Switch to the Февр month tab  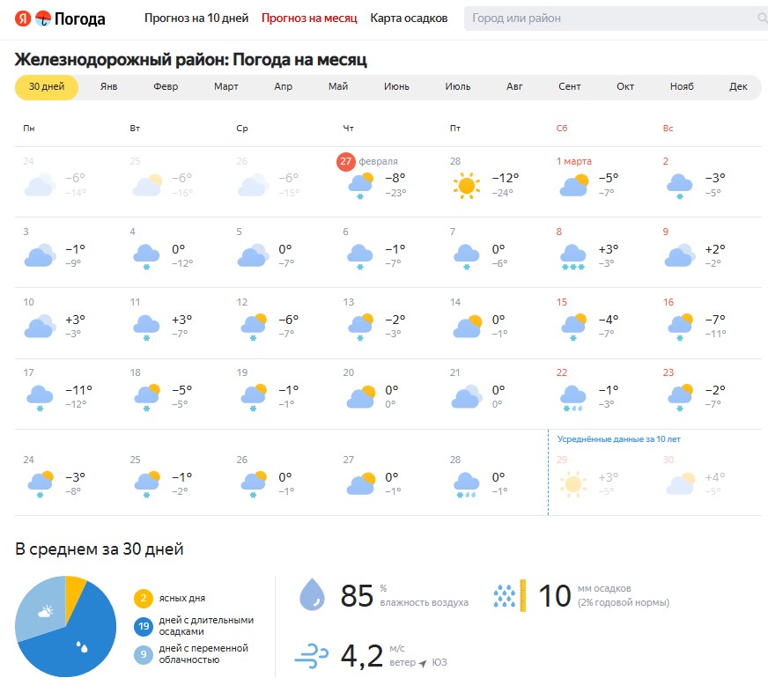pyautogui.click(x=166, y=86)
